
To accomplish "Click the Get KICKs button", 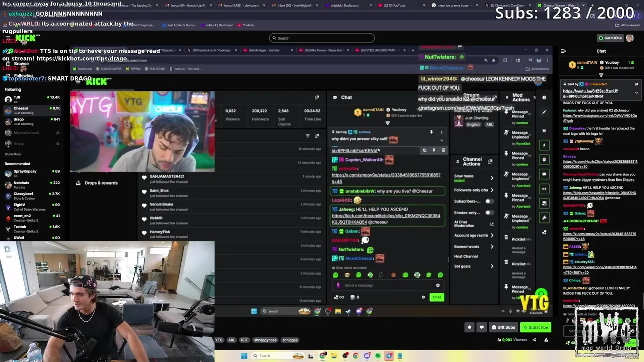I will pyautogui.click(x=609, y=38).
